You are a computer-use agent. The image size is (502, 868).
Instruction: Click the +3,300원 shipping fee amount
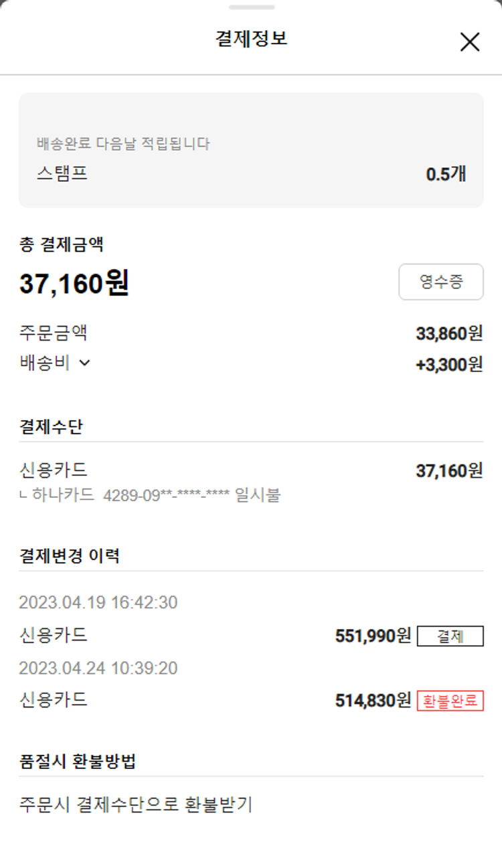pyautogui.click(x=448, y=365)
